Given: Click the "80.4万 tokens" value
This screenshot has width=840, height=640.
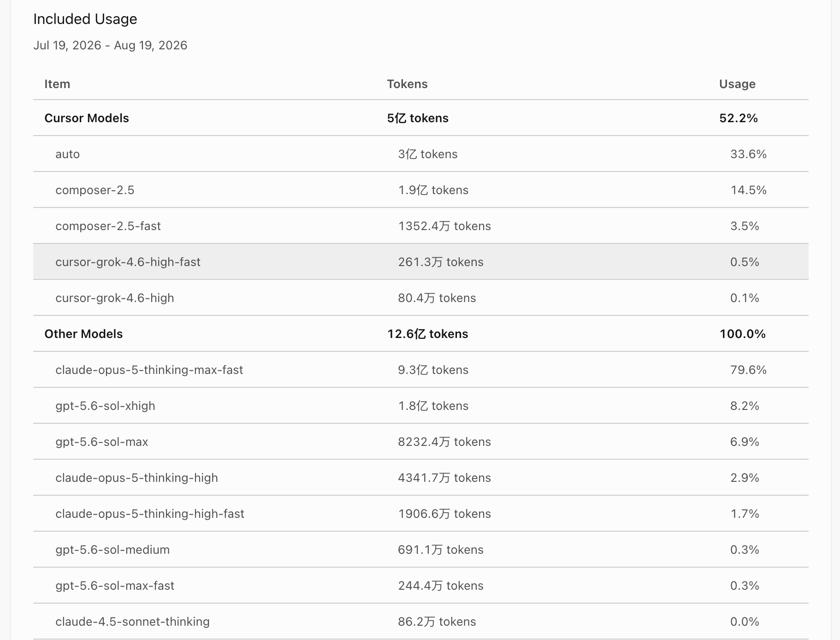Looking at the screenshot, I should 437,298.
